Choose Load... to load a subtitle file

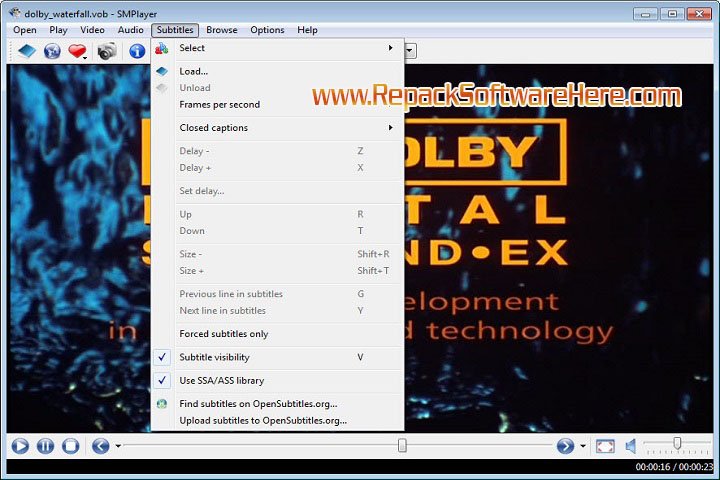[x=278, y=71]
